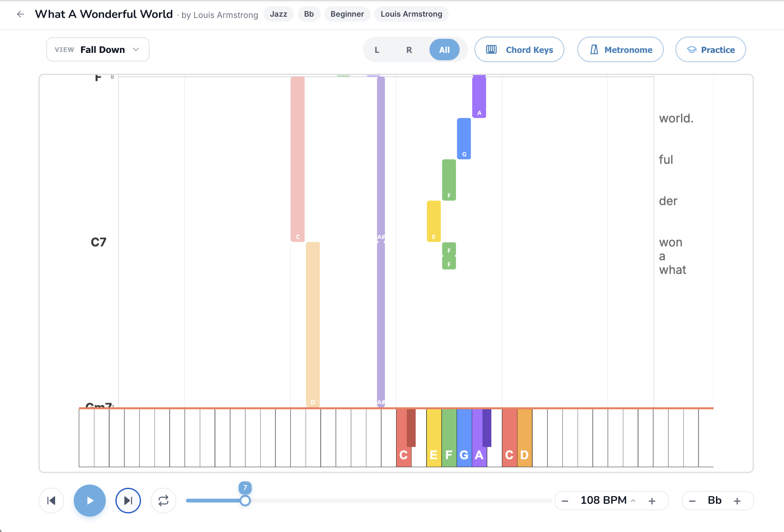The width and height of the screenshot is (784, 532).
Task: Go back using the arrow icon
Action: [21, 14]
